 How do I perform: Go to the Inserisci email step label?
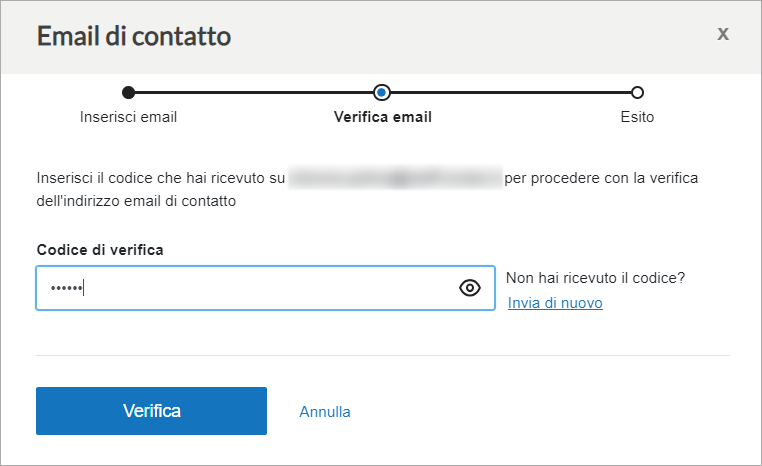point(128,117)
